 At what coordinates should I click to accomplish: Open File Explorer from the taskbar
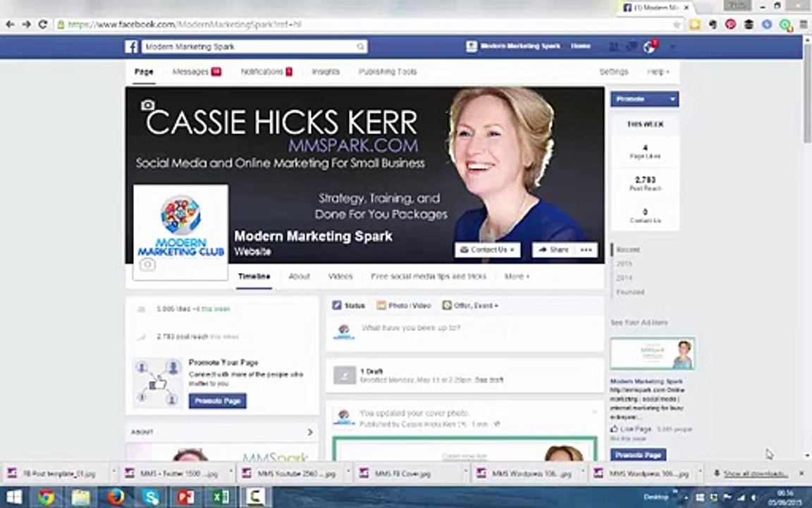[x=81, y=497]
